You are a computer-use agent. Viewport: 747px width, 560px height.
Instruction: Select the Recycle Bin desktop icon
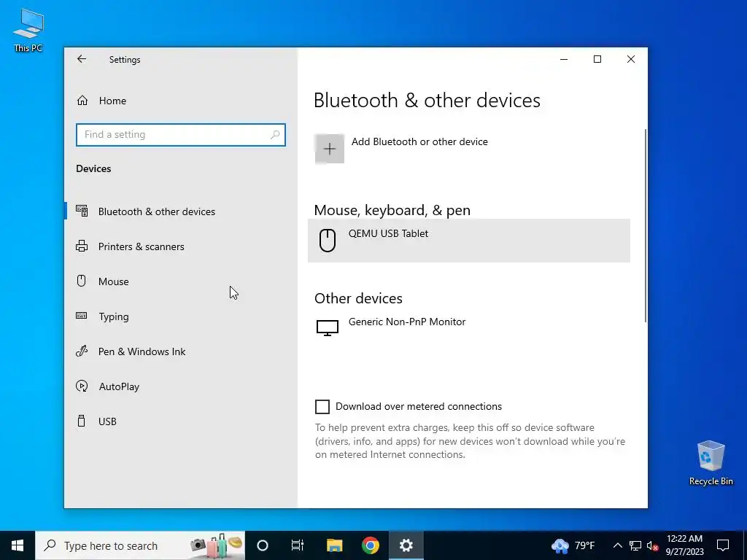point(711,463)
